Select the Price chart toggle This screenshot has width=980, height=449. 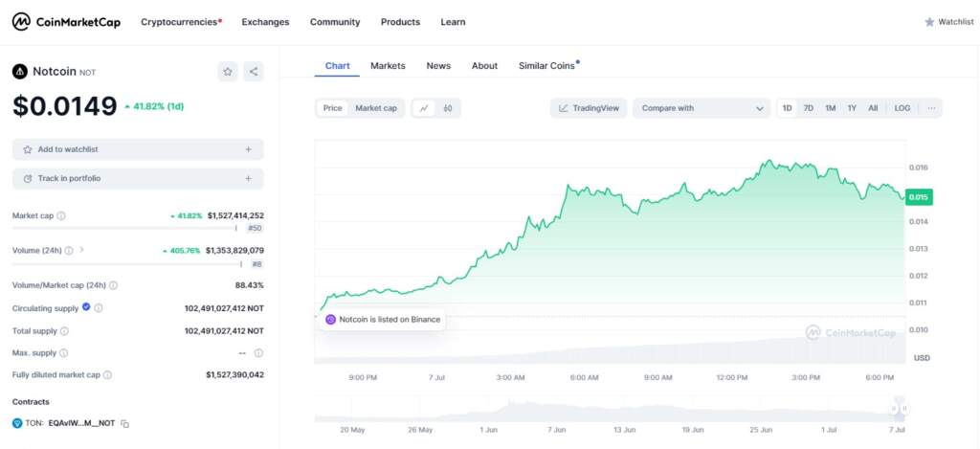click(x=332, y=108)
